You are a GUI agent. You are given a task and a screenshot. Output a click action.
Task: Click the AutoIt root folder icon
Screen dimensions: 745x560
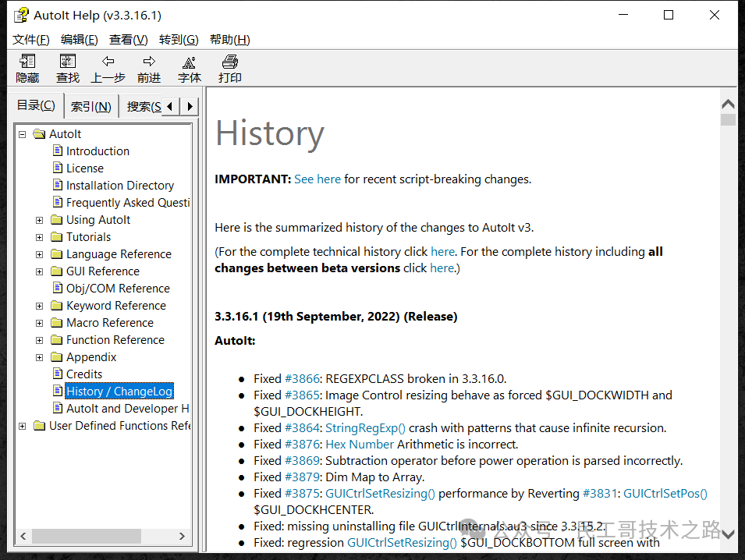[x=39, y=134]
